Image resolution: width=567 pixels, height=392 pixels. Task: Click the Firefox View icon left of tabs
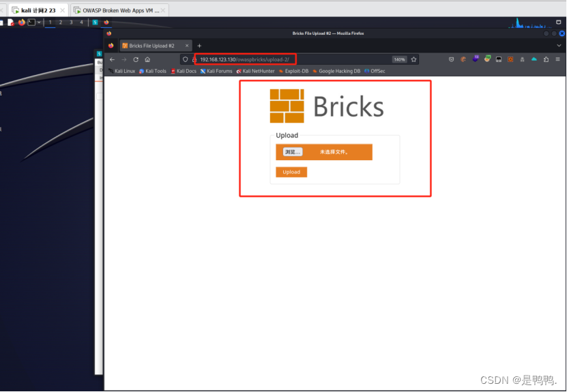click(x=111, y=46)
